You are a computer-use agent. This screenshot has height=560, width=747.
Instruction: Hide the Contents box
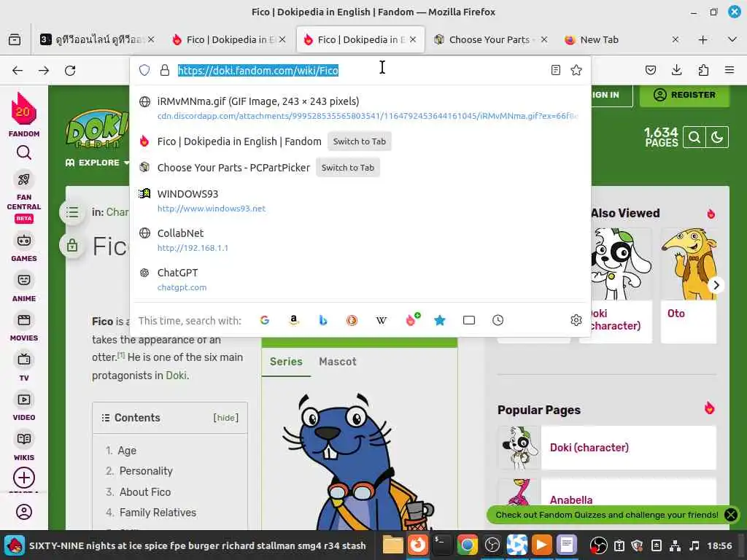point(226,418)
